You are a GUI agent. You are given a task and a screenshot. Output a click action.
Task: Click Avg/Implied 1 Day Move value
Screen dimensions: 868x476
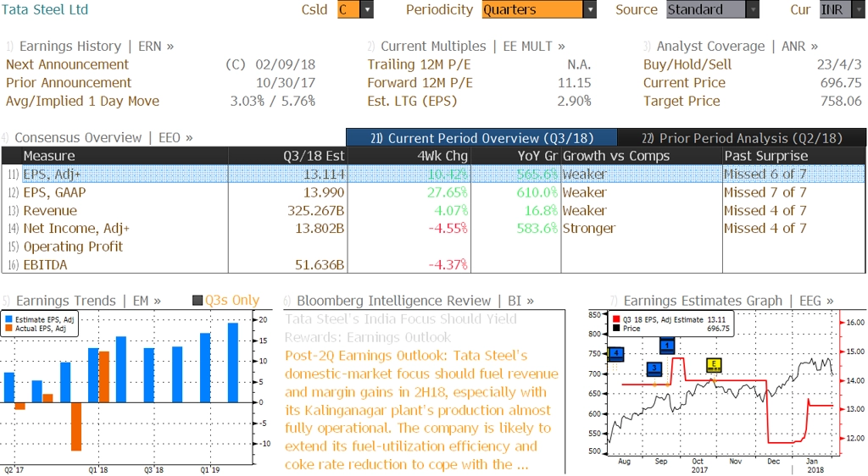pos(273,101)
